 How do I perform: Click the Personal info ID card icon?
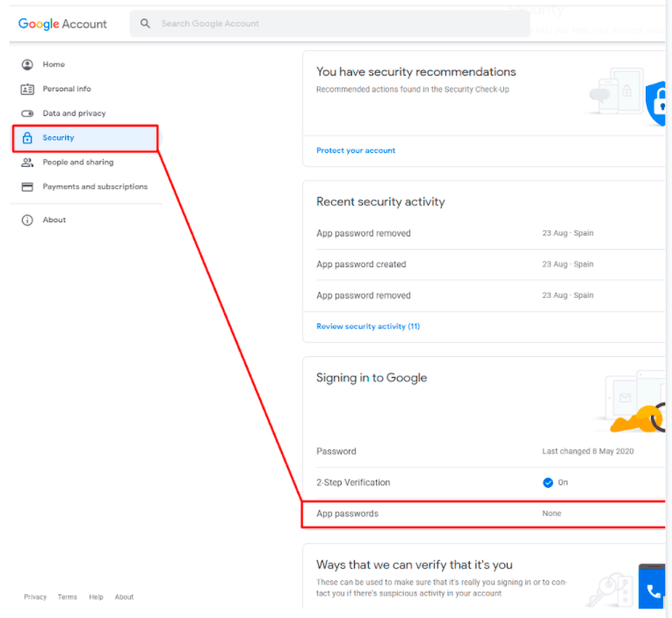click(27, 89)
